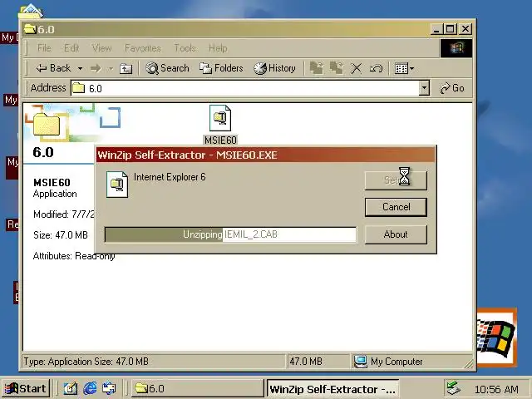The image size is (532, 399).
Task: Select the MSIE60 file icon
Action: click(220, 118)
